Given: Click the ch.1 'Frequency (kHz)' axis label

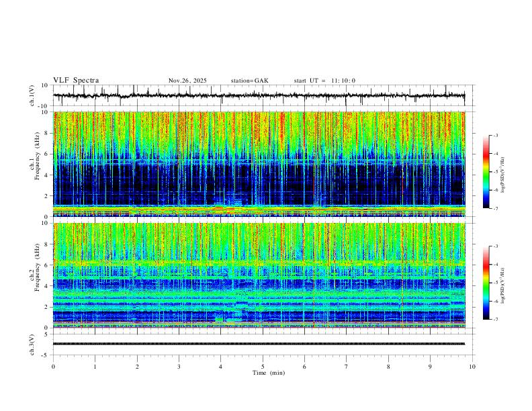Looking at the screenshot, I should tap(37, 156).
